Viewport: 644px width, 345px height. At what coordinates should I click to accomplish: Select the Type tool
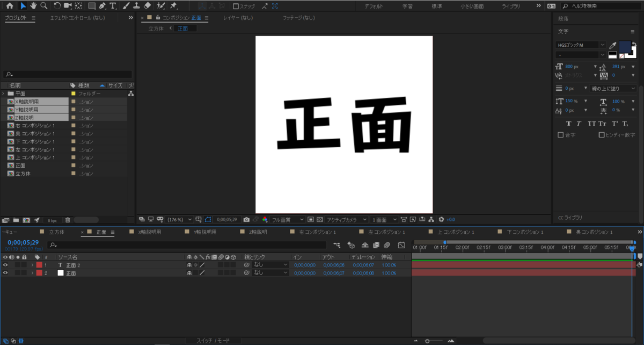point(113,6)
